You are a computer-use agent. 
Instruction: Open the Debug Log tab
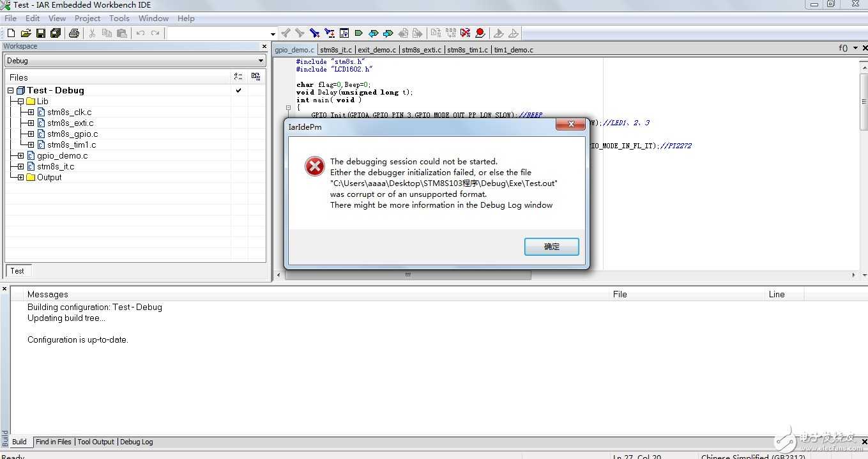click(137, 442)
